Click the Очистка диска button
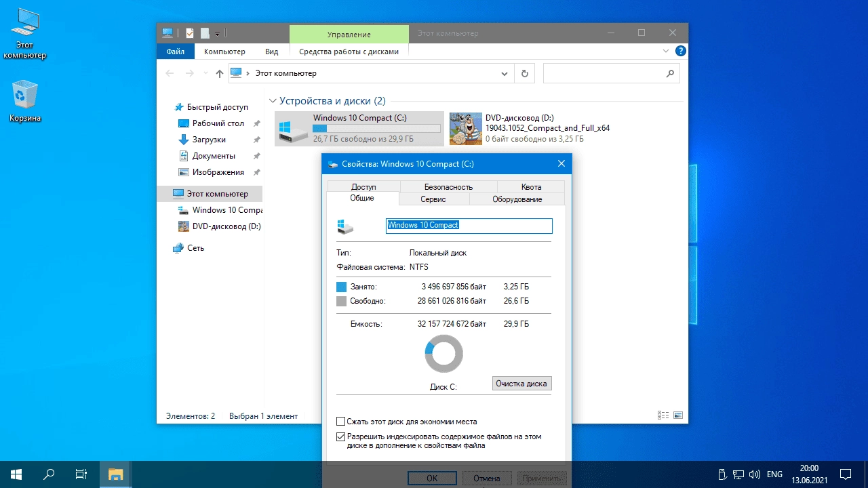868x488 pixels. (x=521, y=384)
